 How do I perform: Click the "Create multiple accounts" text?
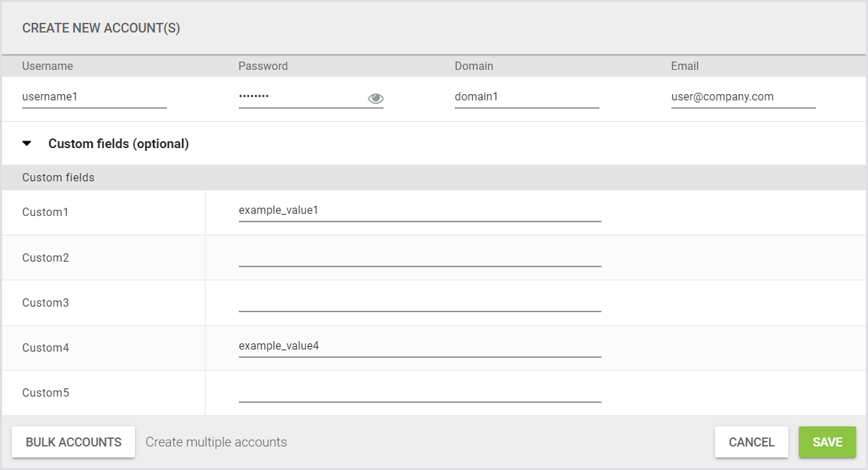(216, 442)
